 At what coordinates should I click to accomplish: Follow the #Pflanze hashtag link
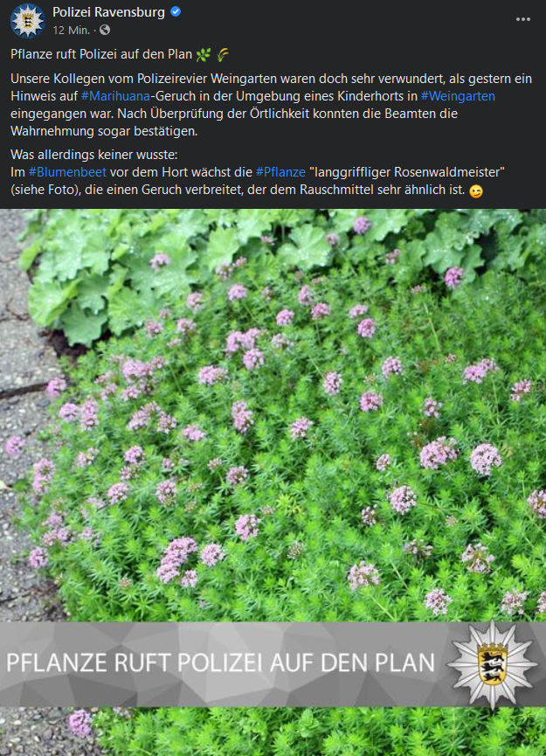pyautogui.click(x=280, y=172)
